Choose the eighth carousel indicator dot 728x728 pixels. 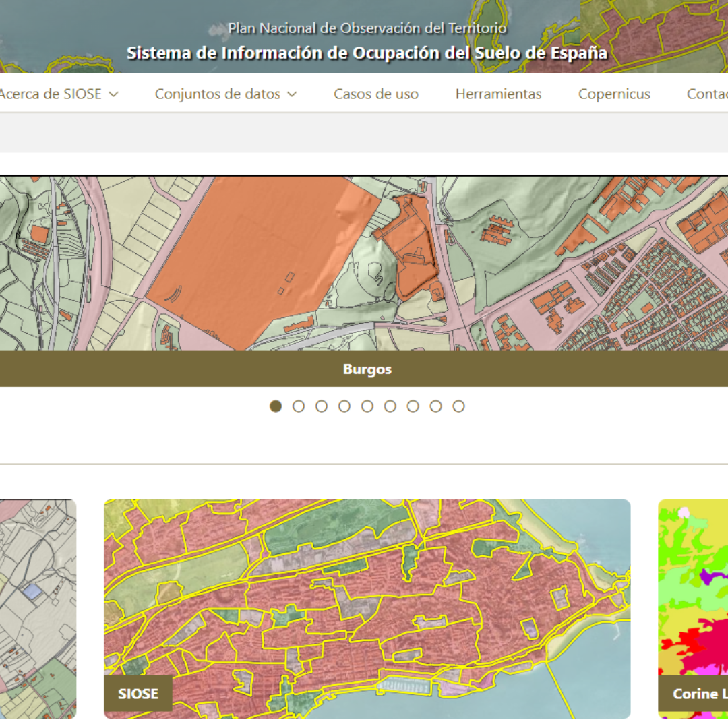click(436, 406)
